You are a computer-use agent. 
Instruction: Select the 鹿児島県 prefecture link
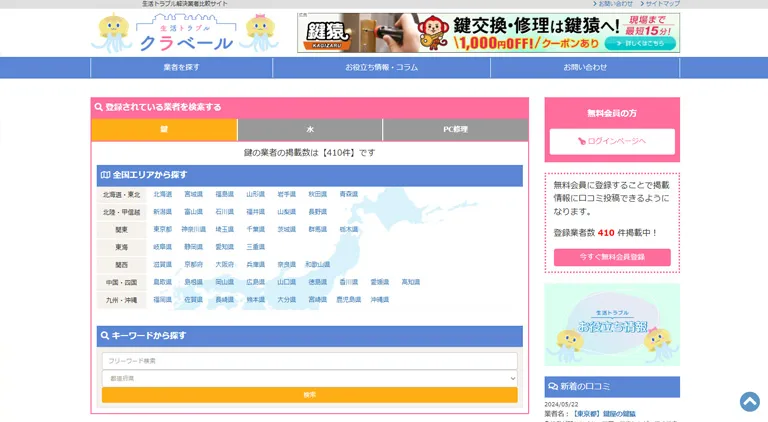click(x=348, y=300)
